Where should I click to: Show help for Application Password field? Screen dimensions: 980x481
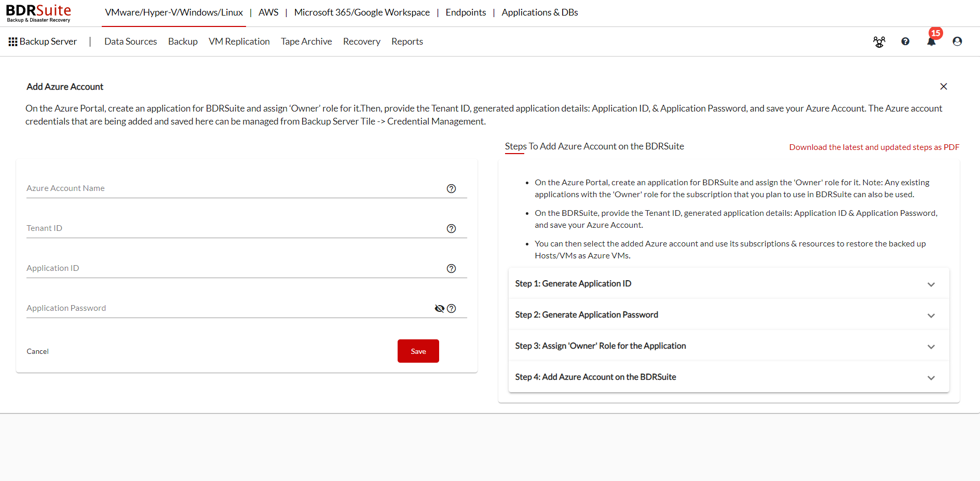pyautogui.click(x=452, y=309)
